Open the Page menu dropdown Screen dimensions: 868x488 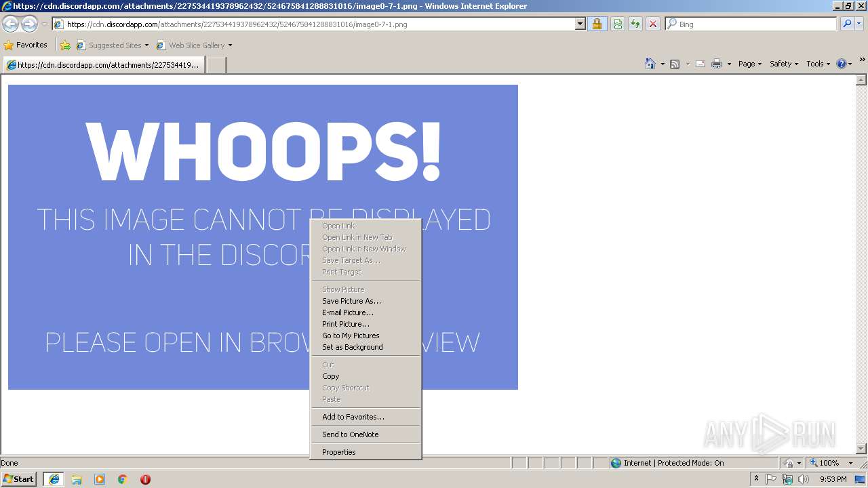[x=750, y=64]
